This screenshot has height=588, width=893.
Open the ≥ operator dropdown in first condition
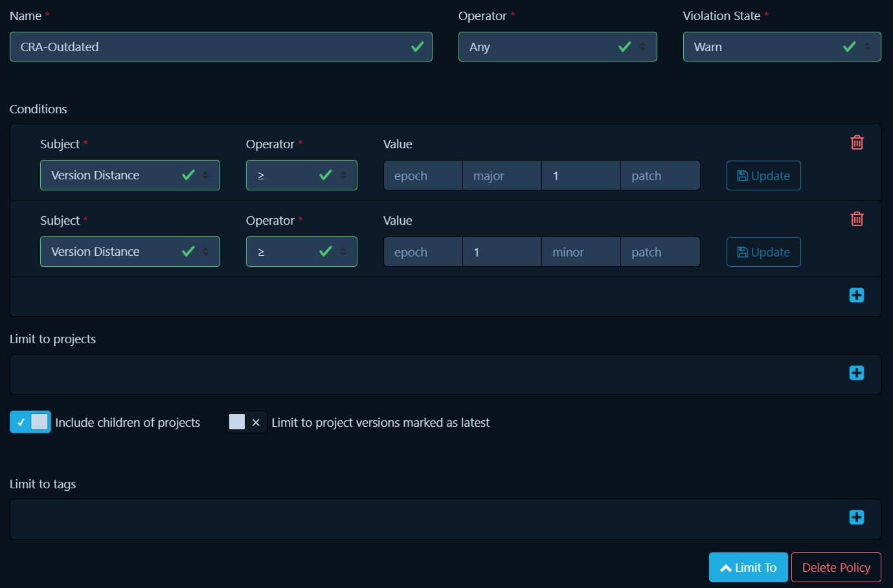click(302, 175)
